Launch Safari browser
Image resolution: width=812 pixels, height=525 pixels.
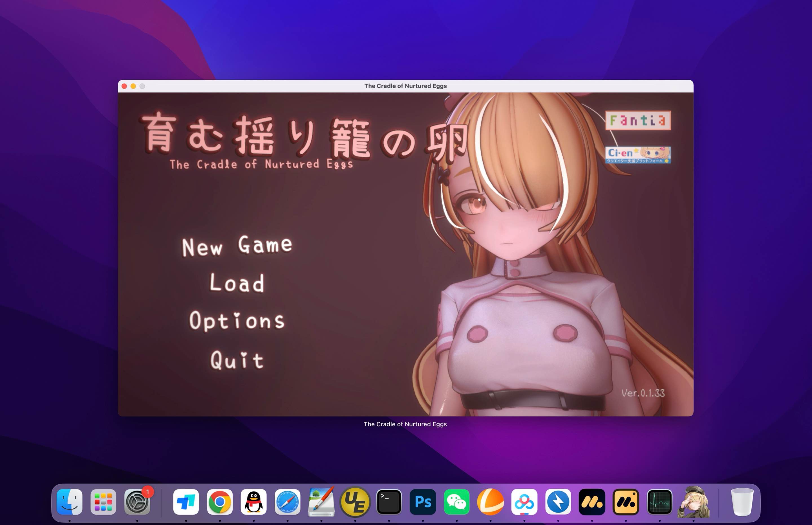[x=288, y=502]
